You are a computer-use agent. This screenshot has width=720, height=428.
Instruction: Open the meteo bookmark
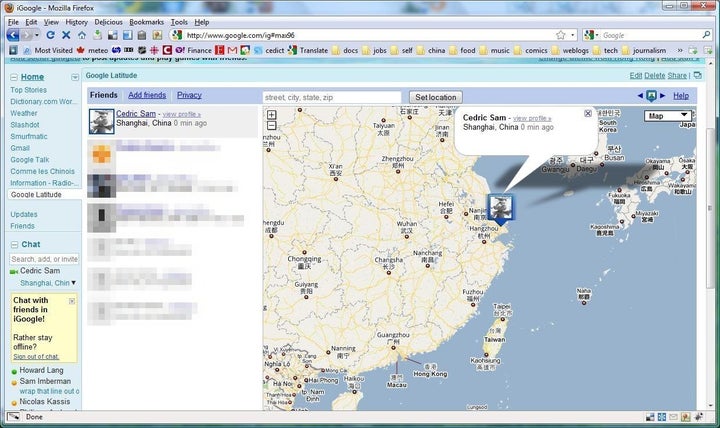click(x=93, y=50)
